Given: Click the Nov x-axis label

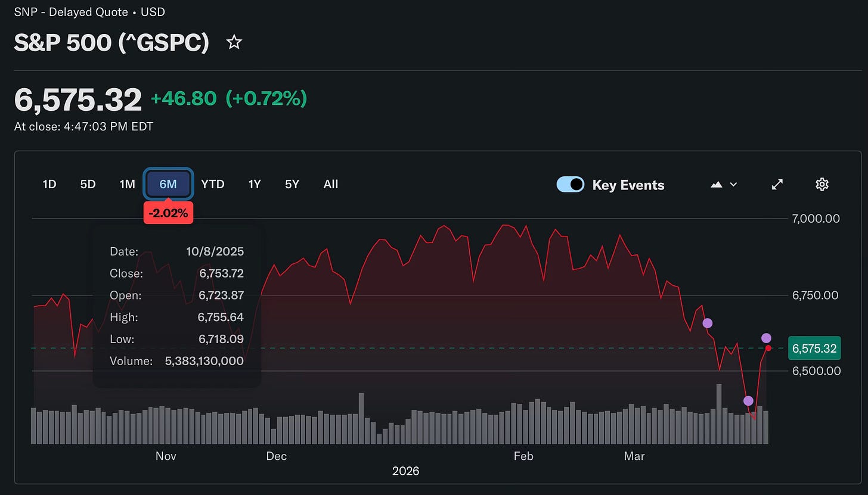Looking at the screenshot, I should pos(166,456).
